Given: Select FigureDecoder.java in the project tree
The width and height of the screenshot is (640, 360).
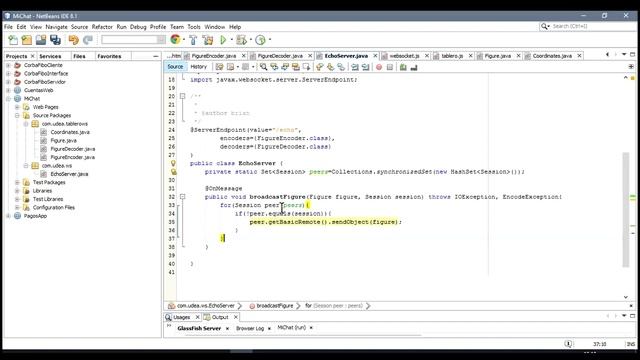Looking at the screenshot, I should coord(73,149).
